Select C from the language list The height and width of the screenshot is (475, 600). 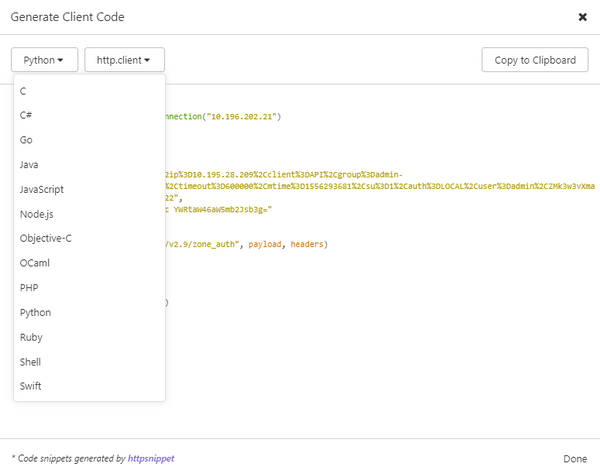pos(89,91)
